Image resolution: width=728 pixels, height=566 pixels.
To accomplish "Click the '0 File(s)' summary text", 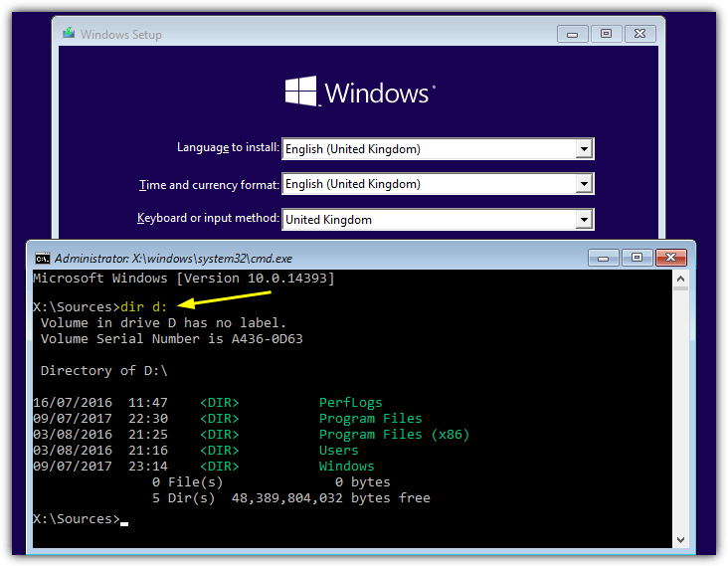I will tap(187, 482).
